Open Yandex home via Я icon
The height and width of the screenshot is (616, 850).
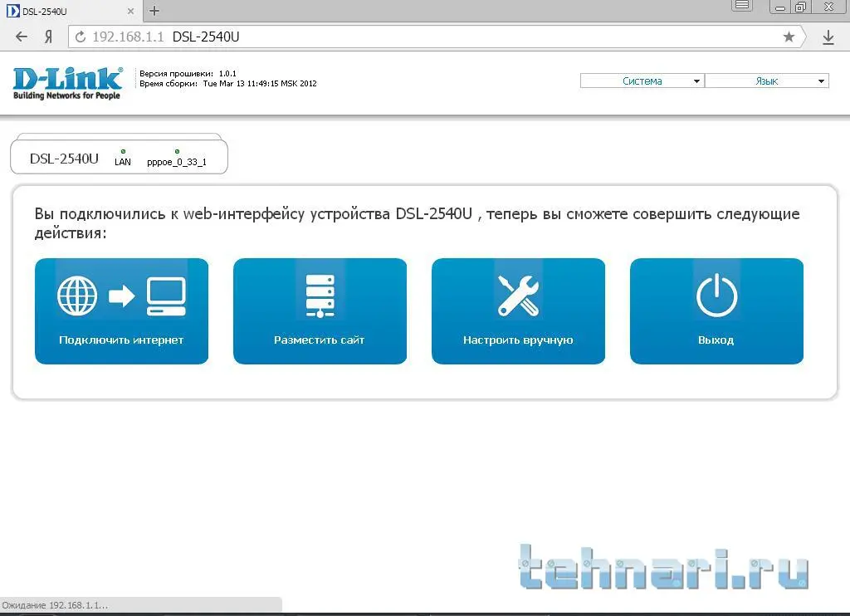tap(48, 37)
